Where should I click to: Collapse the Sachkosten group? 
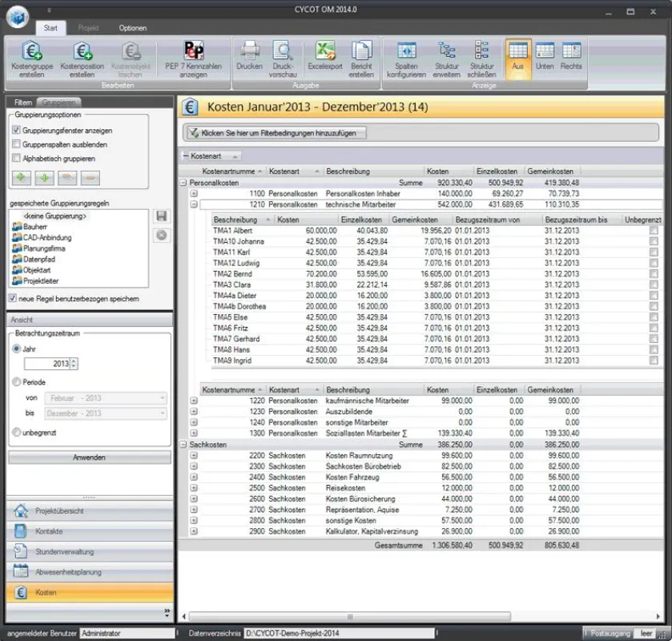183,445
